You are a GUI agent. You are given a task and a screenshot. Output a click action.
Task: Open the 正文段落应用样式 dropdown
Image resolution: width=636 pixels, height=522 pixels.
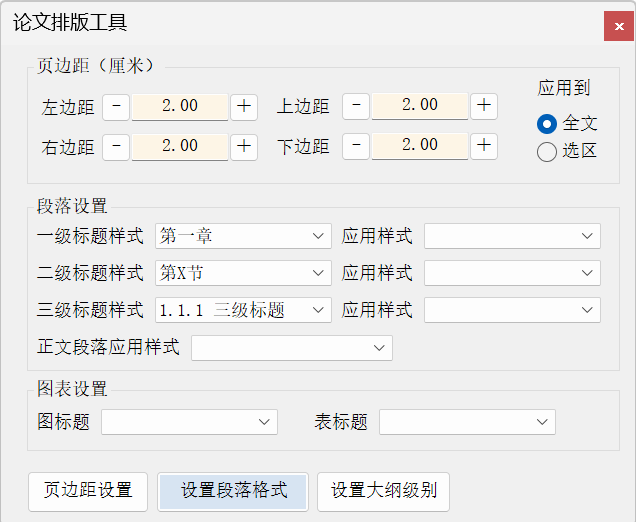[291, 347]
